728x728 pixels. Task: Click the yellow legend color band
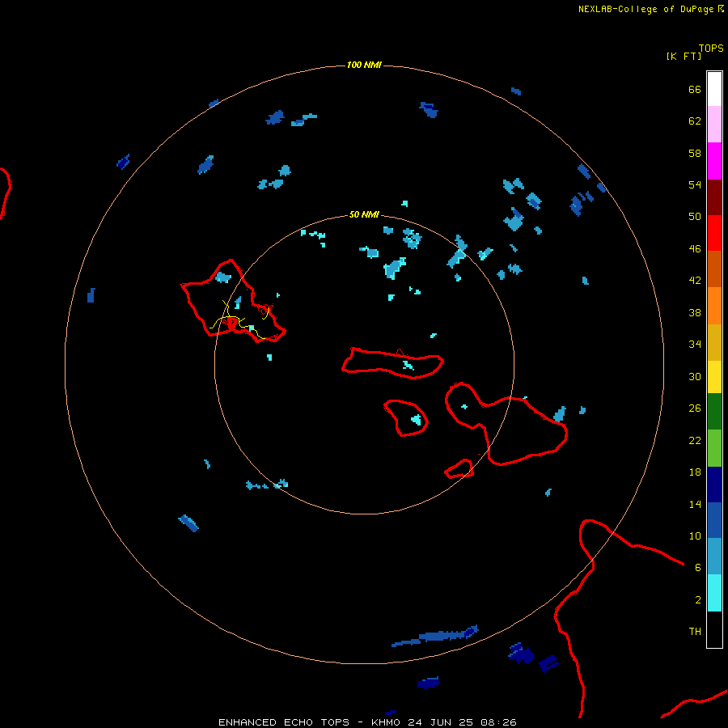point(714,377)
